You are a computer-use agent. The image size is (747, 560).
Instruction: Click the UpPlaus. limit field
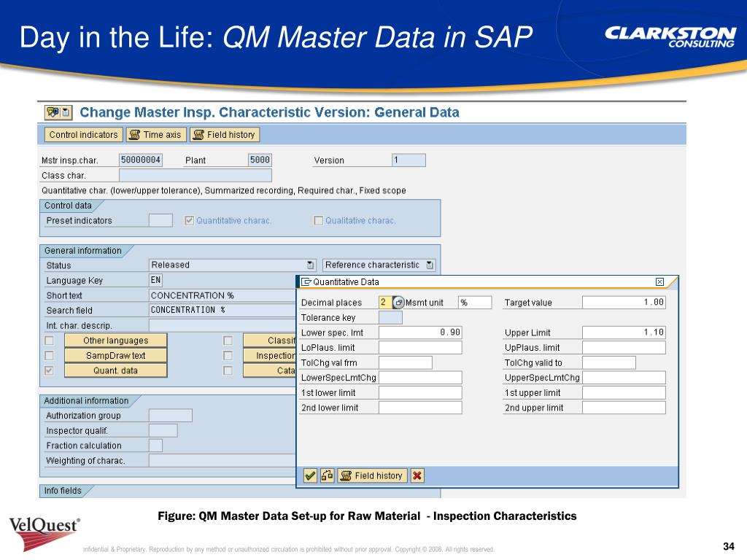(x=624, y=348)
